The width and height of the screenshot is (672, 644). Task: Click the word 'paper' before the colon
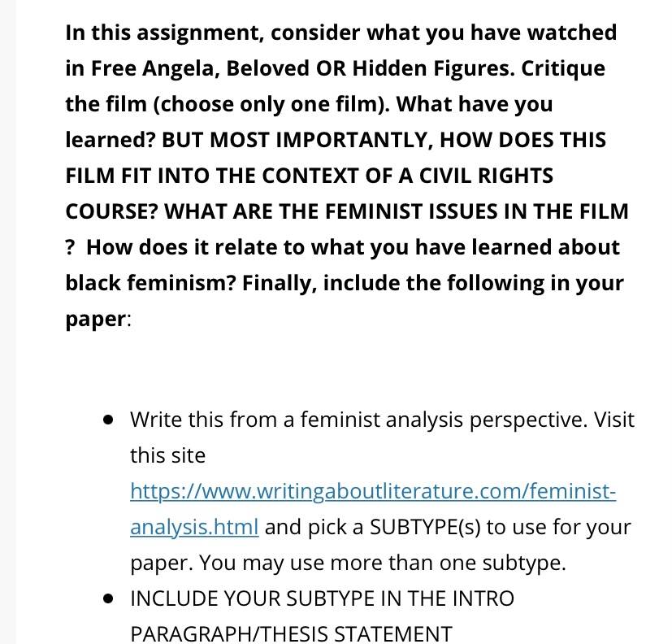[96, 320]
